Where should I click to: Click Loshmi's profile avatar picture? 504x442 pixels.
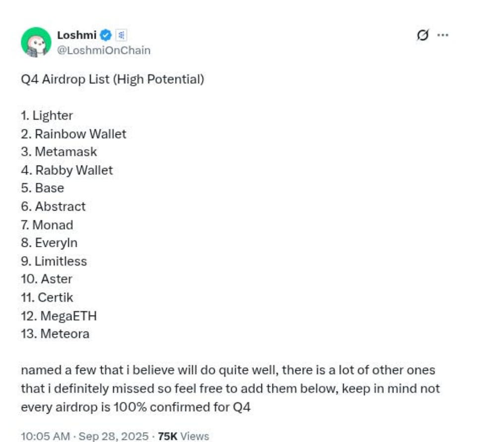point(36,42)
